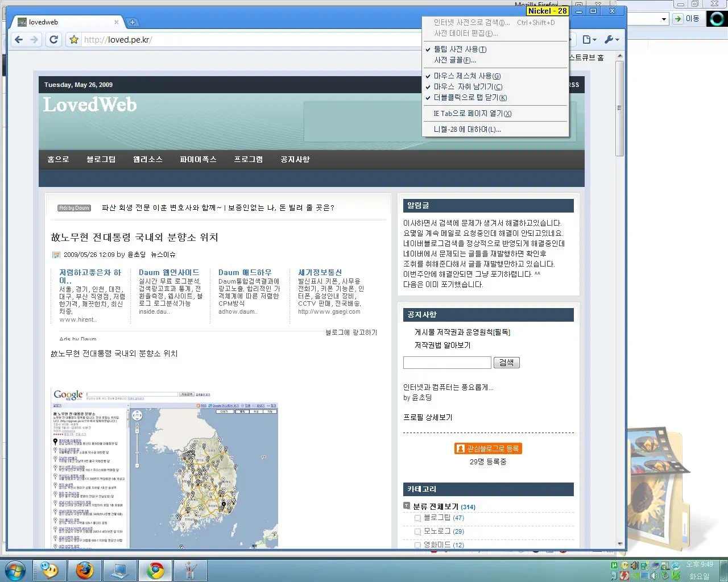This screenshot has width=728, height=582.
Task: Expand the 분류 전체보기 category tree
Action: click(x=407, y=506)
